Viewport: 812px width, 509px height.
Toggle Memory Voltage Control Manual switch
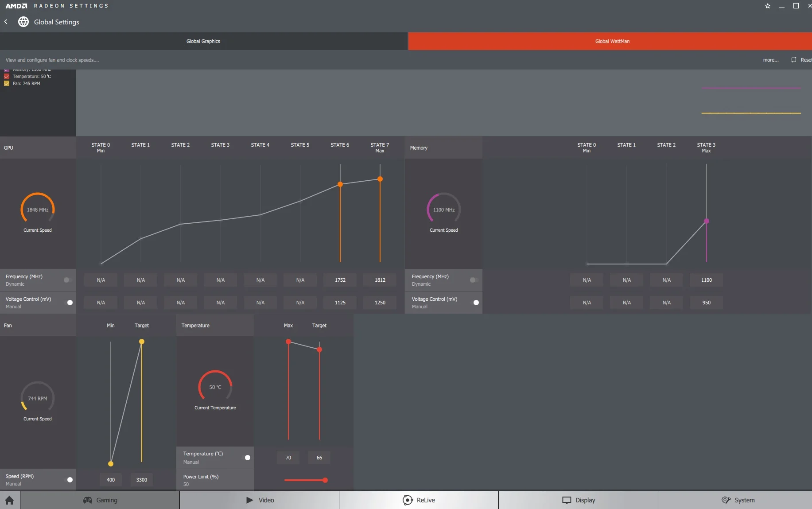(x=475, y=303)
